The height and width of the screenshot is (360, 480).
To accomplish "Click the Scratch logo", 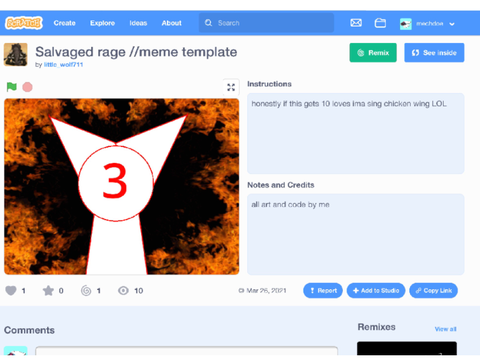I will [24, 23].
